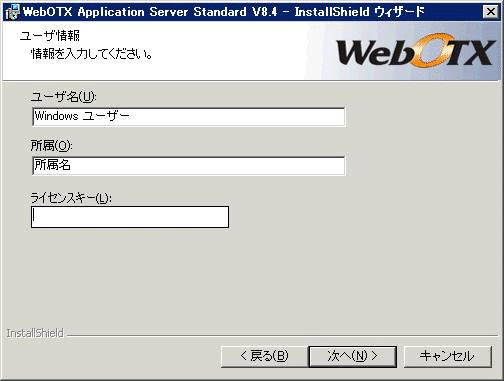Click the ライセンスキー input field
The image size is (504, 381).
130,217
